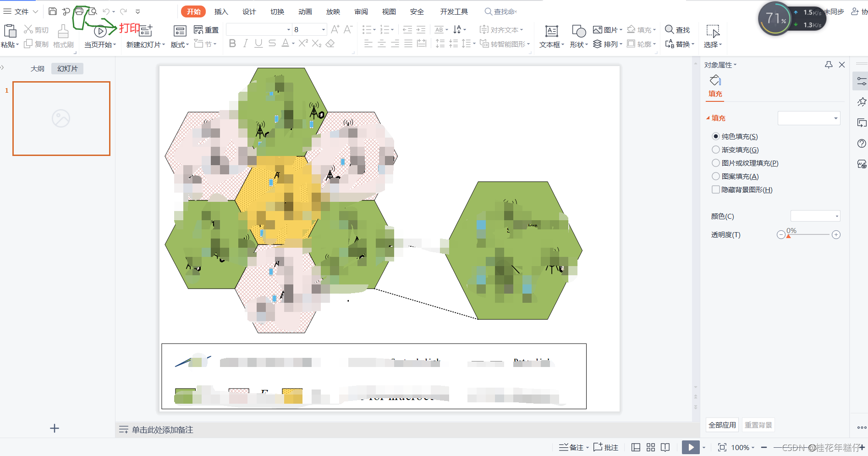Click Comments (批注) in status bar
The height and width of the screenshot is (456, 868).
606,447
